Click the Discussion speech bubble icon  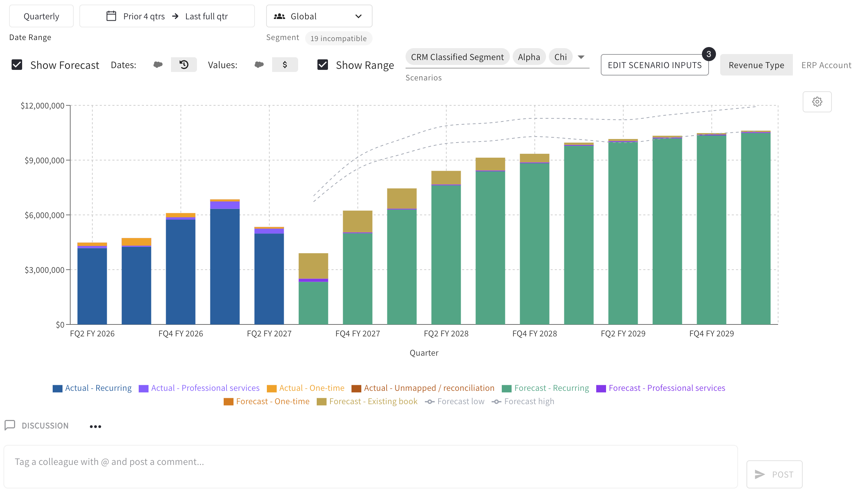click(x=10, y=425)
